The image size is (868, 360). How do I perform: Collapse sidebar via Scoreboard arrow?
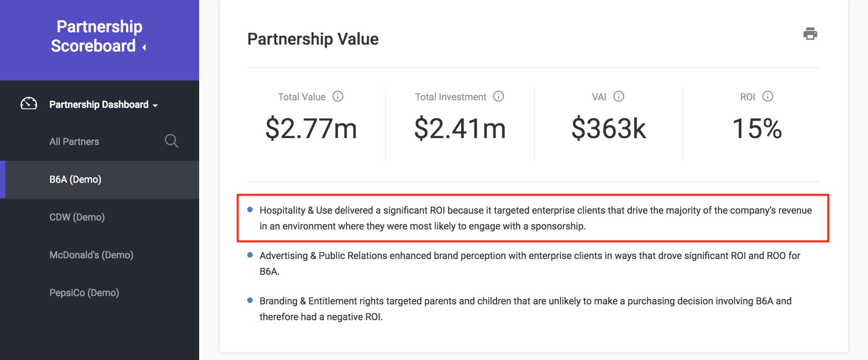point(144,47)
